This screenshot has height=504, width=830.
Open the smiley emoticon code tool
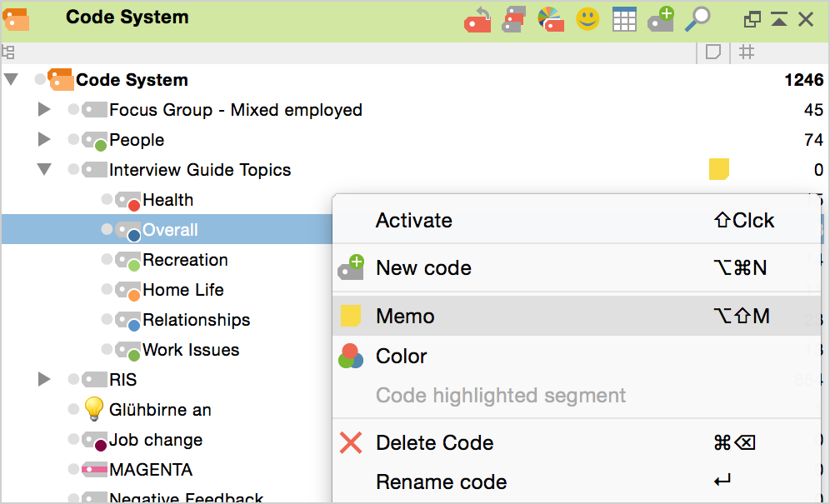point(587,19)
